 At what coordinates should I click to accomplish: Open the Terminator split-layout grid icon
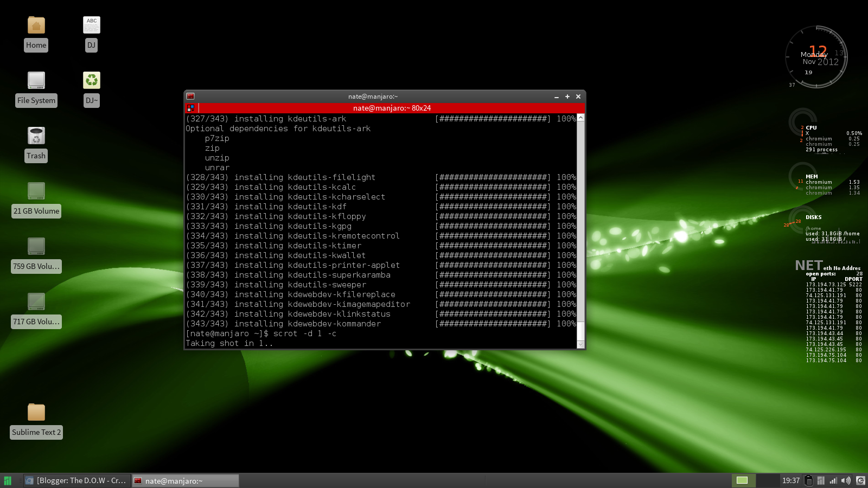pos(190,108)
